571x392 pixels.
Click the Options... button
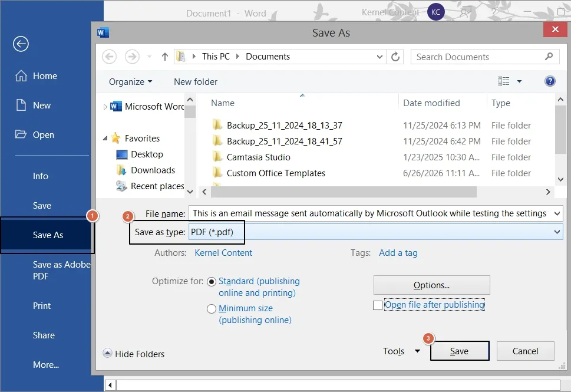point(431,285)
